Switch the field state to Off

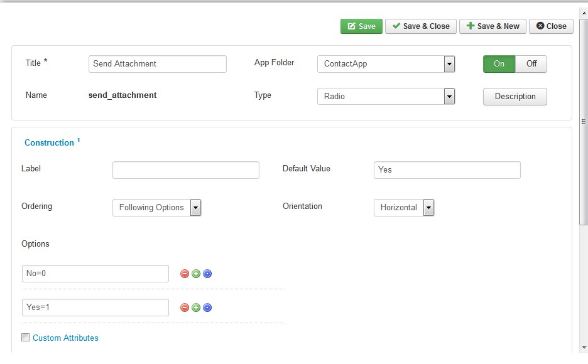pyautogui.click(x=531, y=63)
